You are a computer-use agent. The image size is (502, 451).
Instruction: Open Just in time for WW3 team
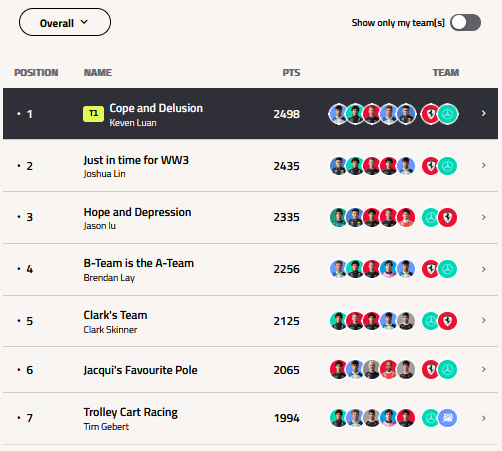pyautogui.click(x=250, y=166)
